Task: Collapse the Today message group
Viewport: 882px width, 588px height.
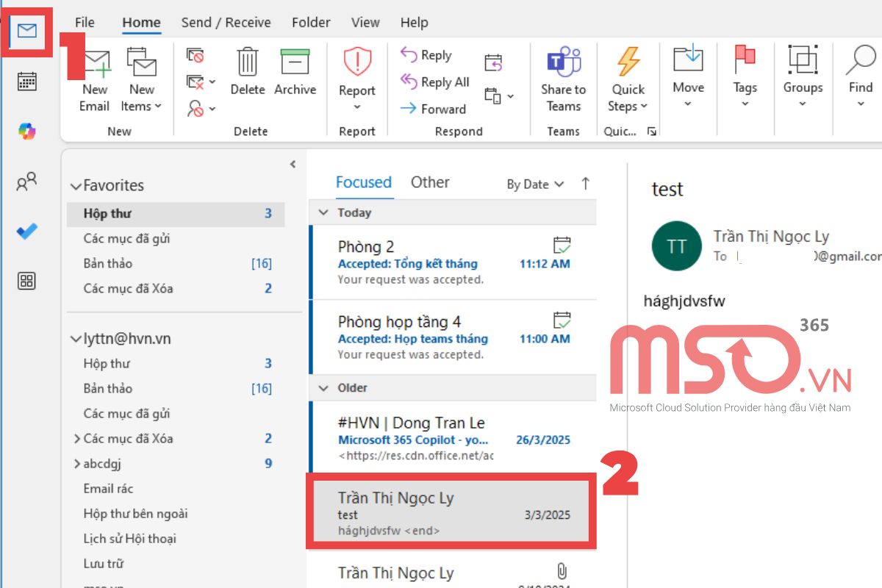Action: tap(323, 212)
